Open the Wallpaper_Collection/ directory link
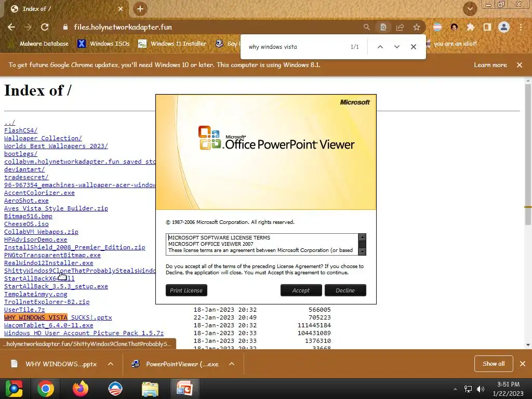Image resolution: width=532 pixels, height=399 pixels. pos(43,138)
